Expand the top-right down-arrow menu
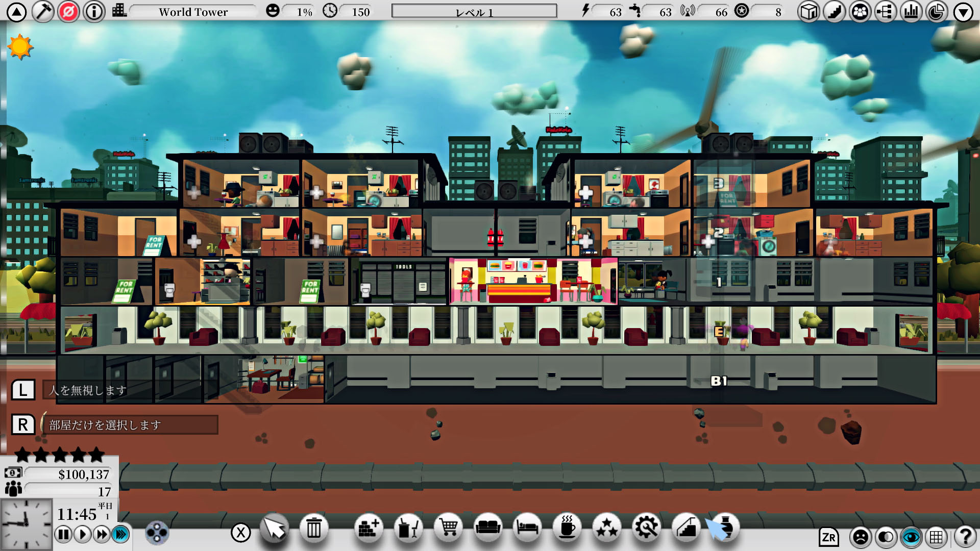 [963, 12]
